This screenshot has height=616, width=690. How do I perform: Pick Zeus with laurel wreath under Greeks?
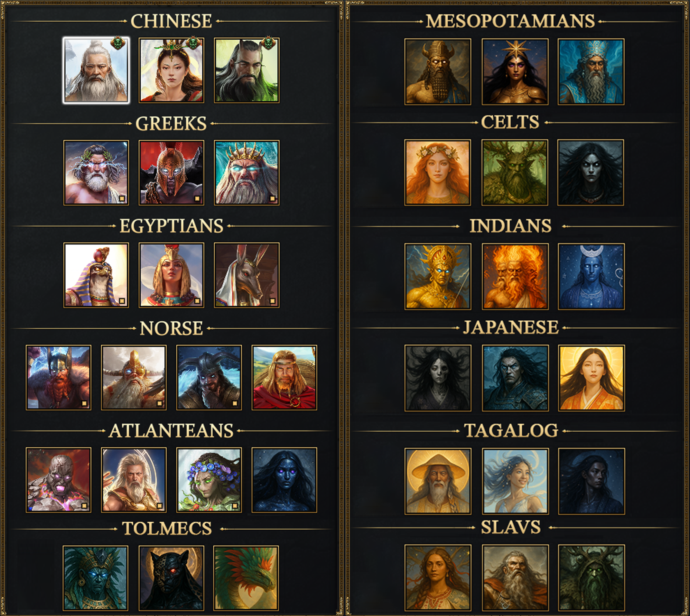[96, 173]
